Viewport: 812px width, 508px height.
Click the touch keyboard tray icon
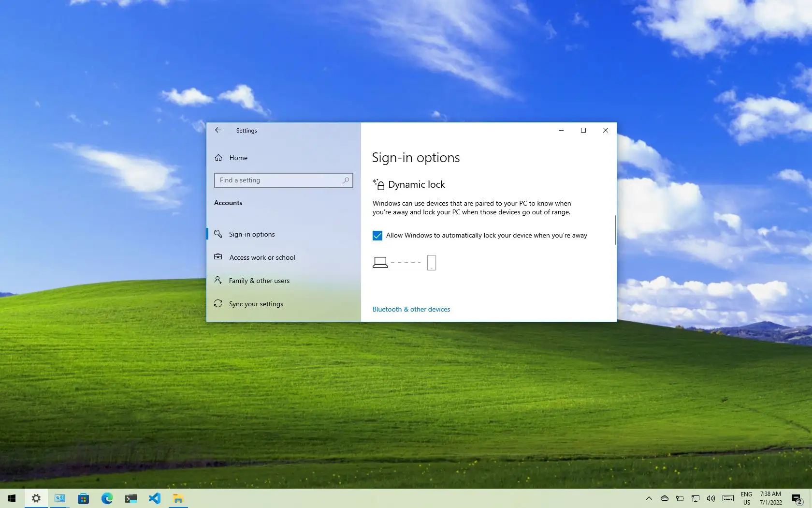coord(728,498)
